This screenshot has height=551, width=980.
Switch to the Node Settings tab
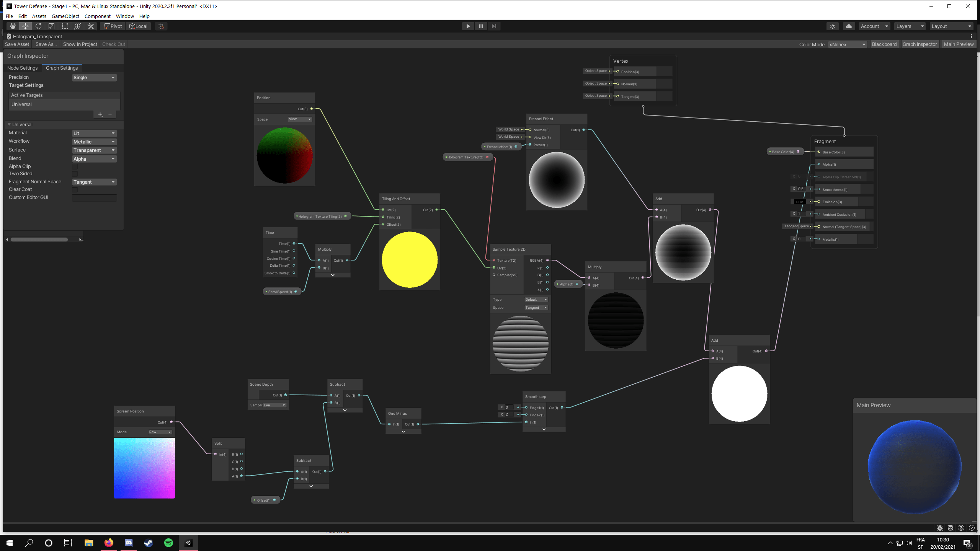pos(22,68)
